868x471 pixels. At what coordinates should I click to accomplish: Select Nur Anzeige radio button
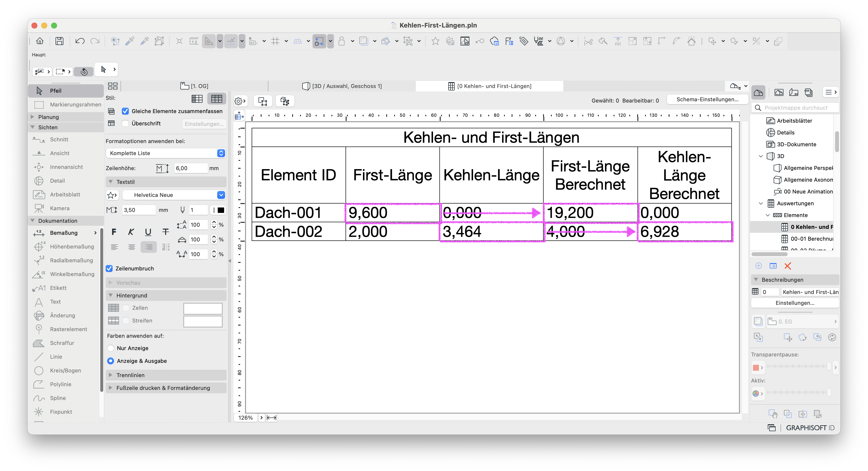coord(111,348)
